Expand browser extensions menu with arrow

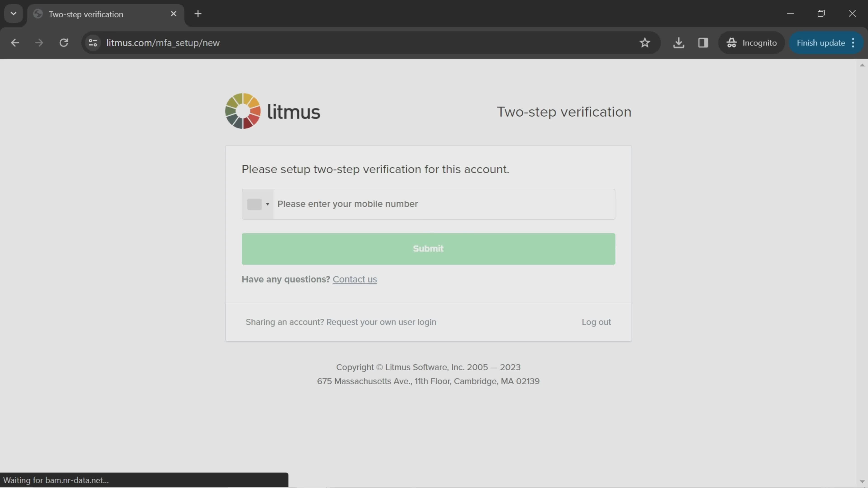pos(13,13)
